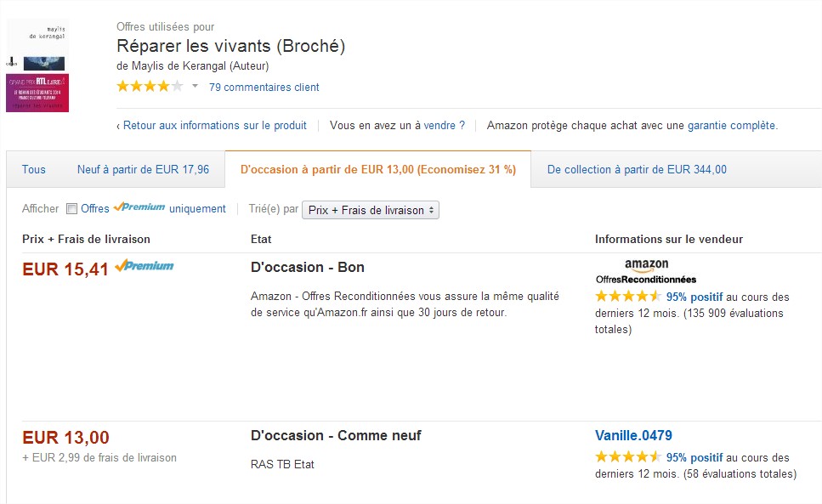Viewport: 822px width, 504px height.
Task: Click the vendre link
Action: click(x=439, y=126)
